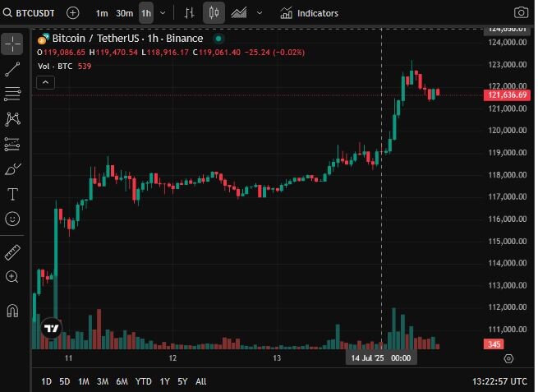Click the date label 12 on time axis
This screenshot has width=538, height=392.
point(172,358)
